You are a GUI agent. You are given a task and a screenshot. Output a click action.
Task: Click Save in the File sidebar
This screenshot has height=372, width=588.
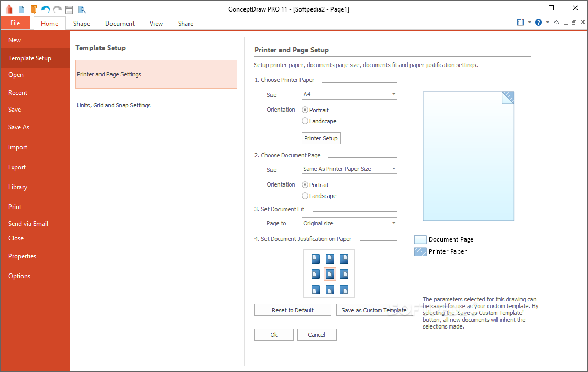tap(35, 110)
